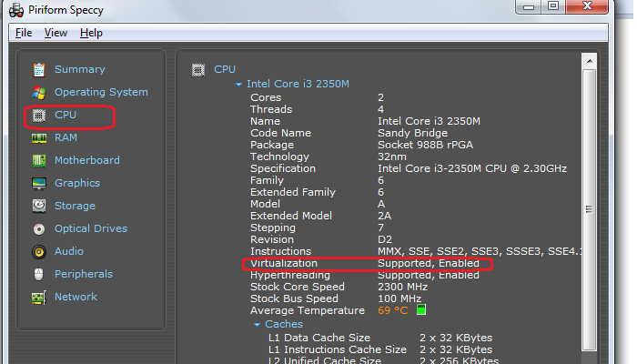This screenshot has height=364, width=637.
Task: Click the CPU chip icon in main panel header
Action: [198, 70]
